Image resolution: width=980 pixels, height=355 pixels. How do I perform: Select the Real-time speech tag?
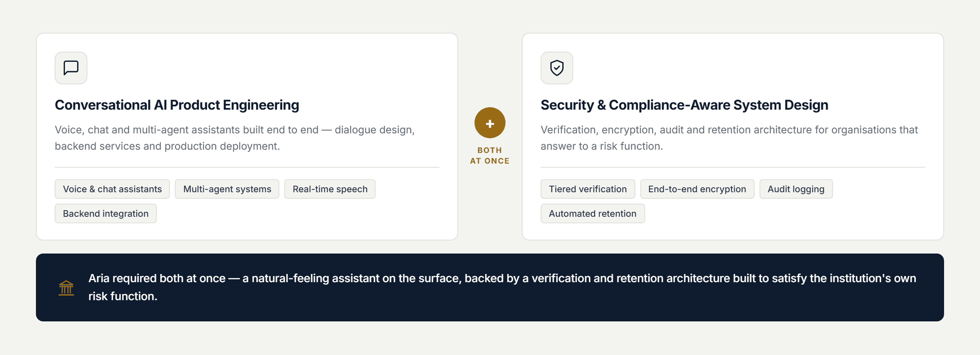(x=330, y=189)
